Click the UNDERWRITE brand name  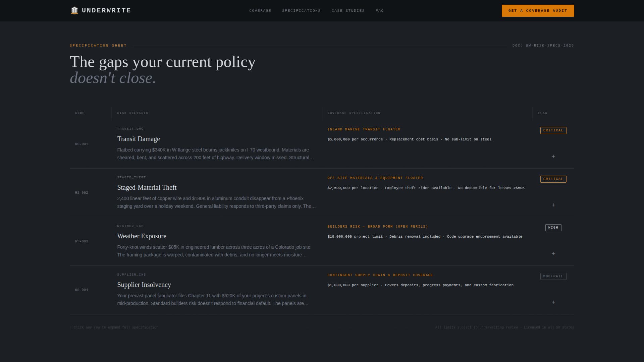click(106, 10)
